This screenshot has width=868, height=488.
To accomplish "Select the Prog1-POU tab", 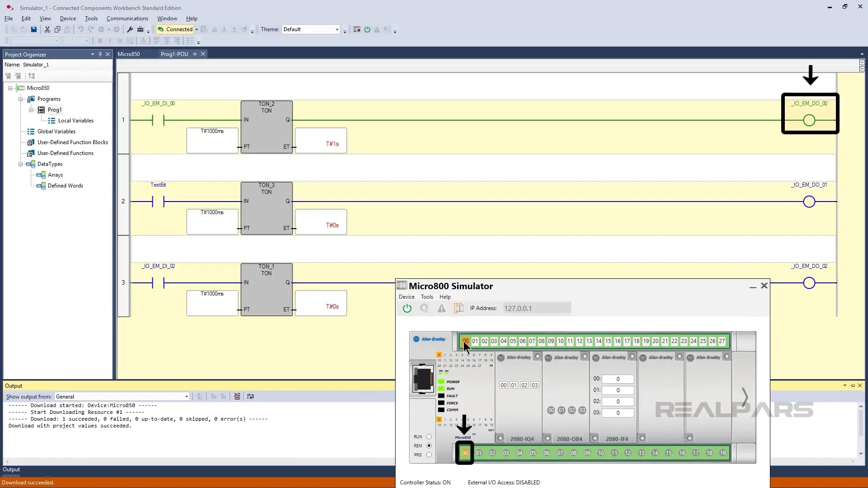I will tap(174, 54).
